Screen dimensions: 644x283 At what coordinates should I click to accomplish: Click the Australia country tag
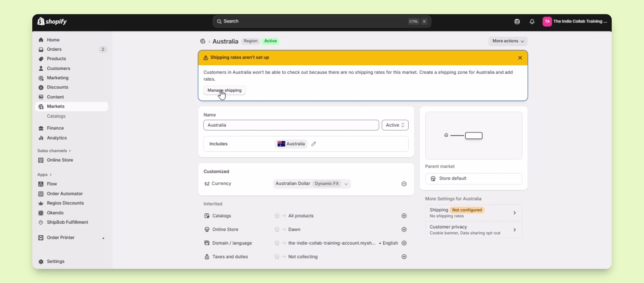tap(291, 144)
